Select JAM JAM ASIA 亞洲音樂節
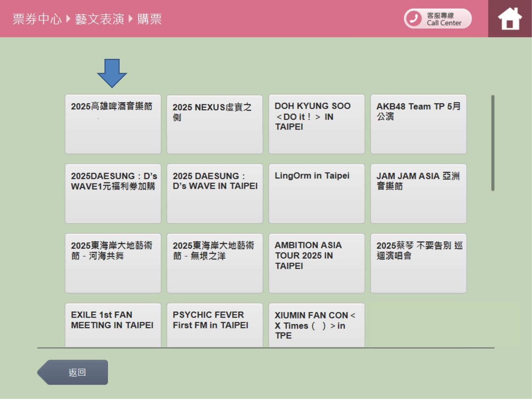Viewport: 532px width, 399px height. (x=419, y=194)
